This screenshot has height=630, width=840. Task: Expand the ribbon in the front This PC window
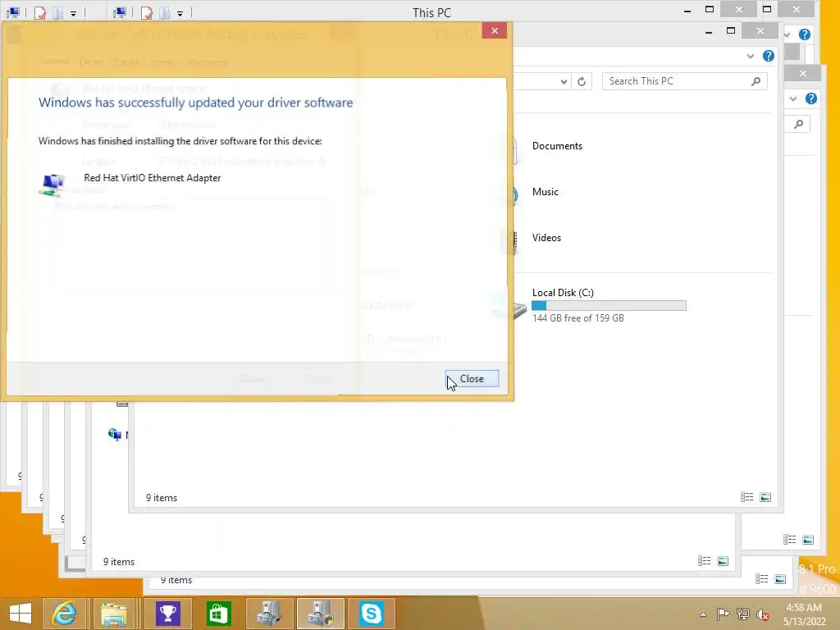[751, 56]
